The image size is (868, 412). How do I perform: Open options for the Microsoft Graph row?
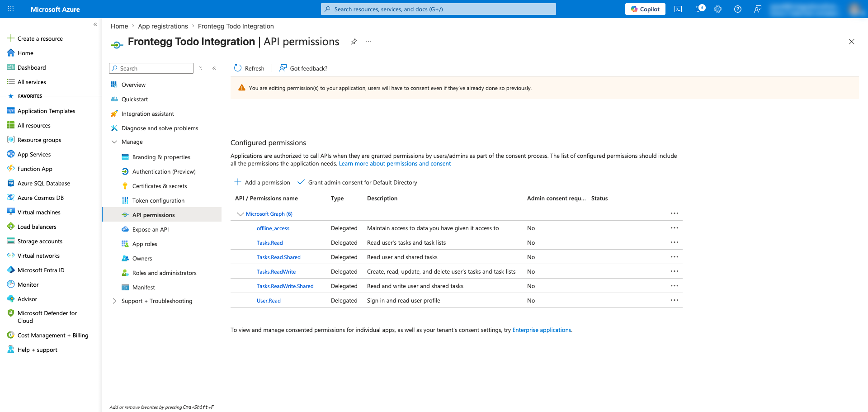(675, 213)
